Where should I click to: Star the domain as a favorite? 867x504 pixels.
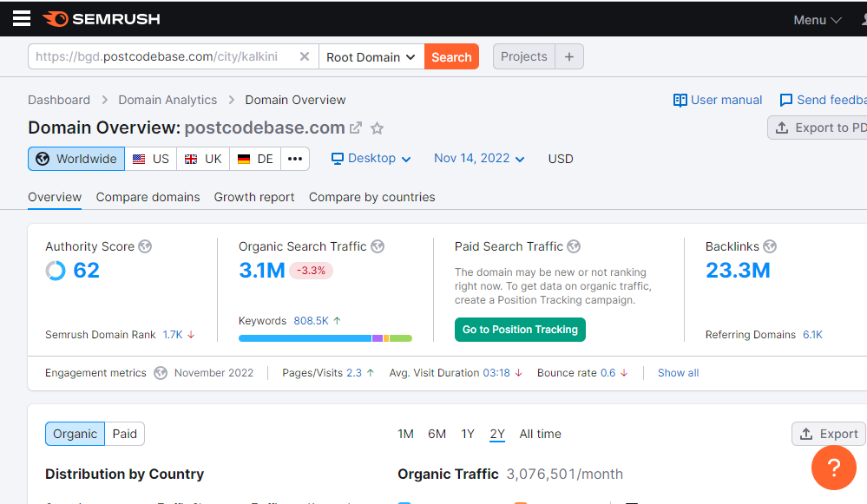[377, 128]
